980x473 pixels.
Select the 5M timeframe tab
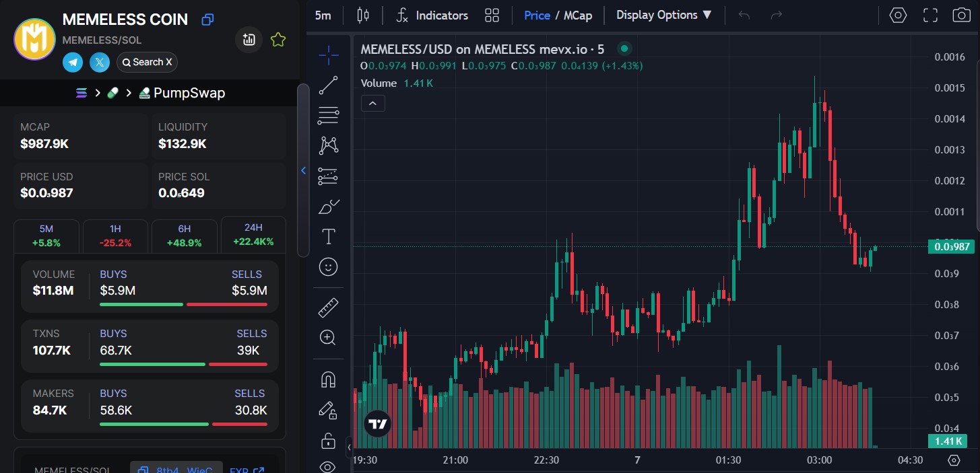[x=46, y=235]
